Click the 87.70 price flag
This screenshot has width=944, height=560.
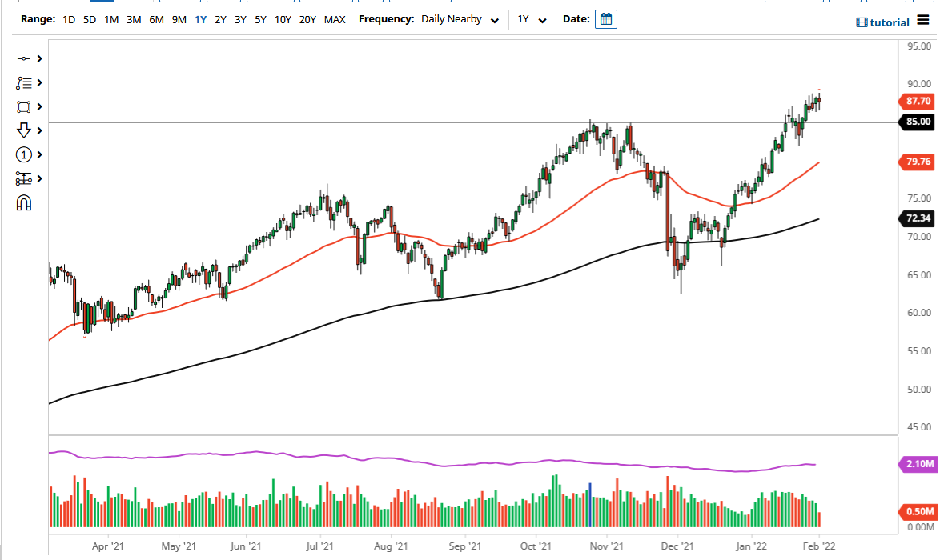pyautogui.click(x=918, y=102)
